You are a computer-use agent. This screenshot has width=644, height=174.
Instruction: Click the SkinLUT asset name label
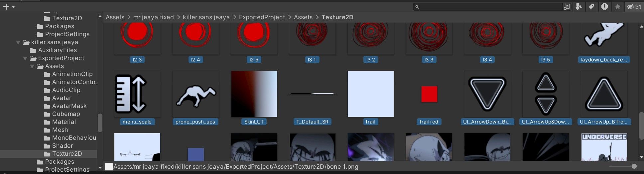[254, 122]
